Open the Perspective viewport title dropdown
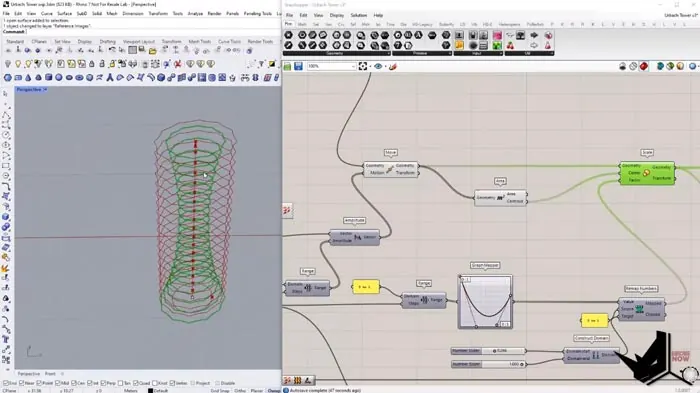 click(45, 90)
